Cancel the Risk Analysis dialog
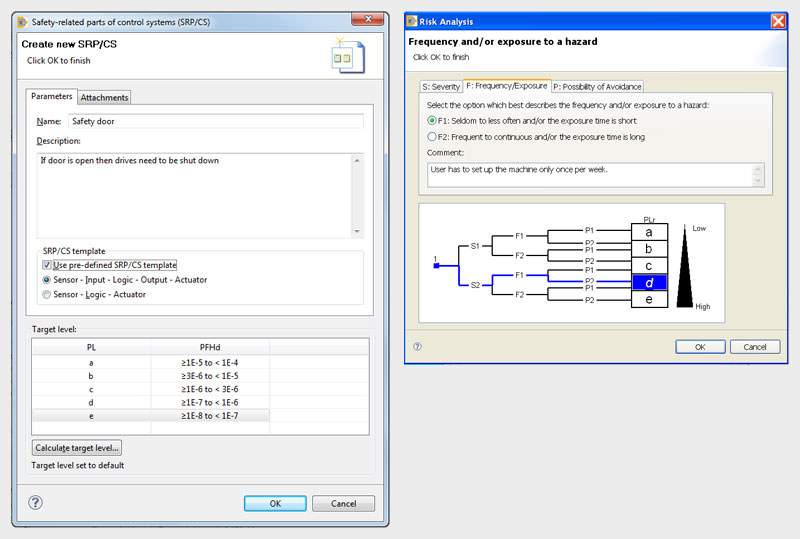Screen dimensions: 800x539 pos(755,347)
